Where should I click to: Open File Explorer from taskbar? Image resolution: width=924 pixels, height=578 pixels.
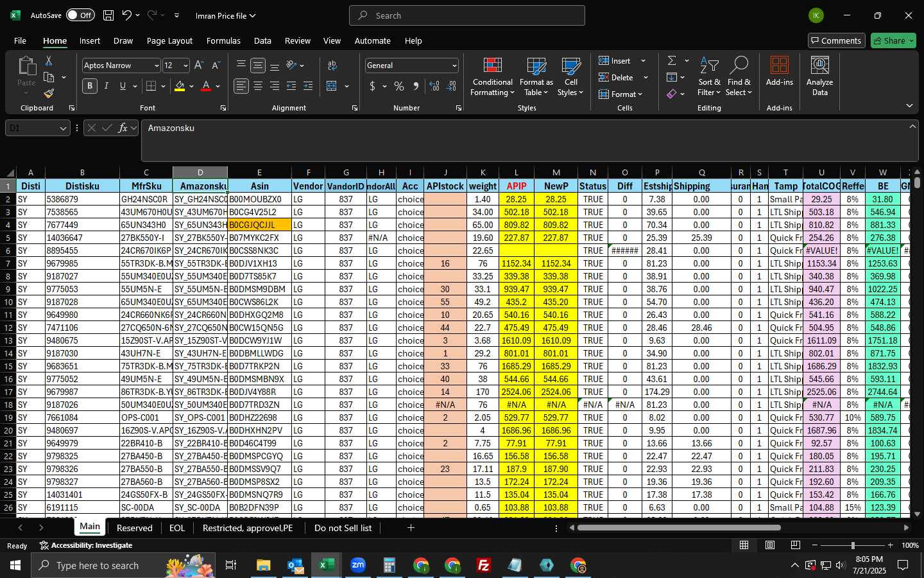click(x=263, y=565)
